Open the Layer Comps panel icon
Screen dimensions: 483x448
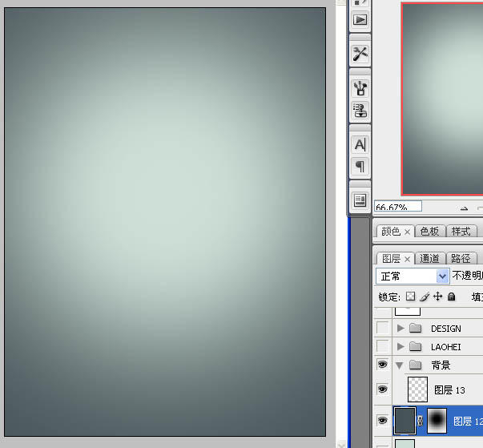pos(360,200)
